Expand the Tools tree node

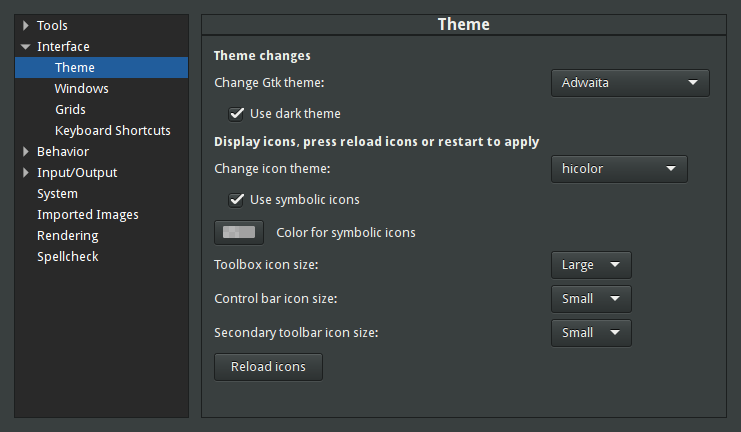click(x=26, y=26)
